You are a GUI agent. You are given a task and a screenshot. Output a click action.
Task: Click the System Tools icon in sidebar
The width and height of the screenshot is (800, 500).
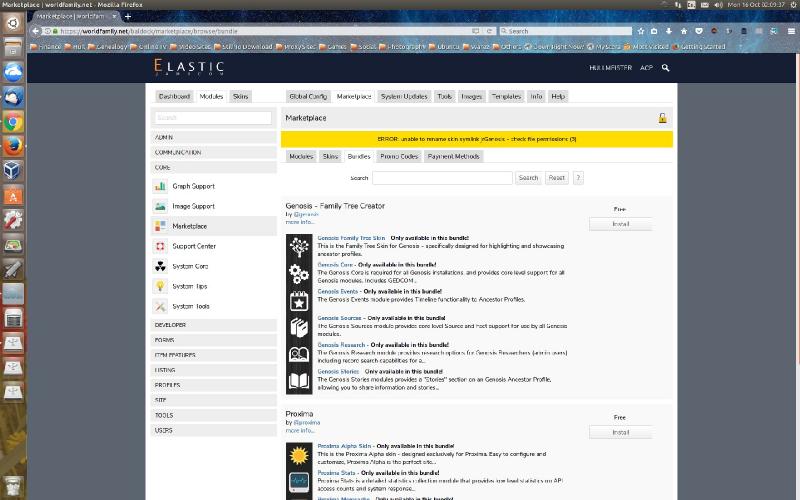160,306
